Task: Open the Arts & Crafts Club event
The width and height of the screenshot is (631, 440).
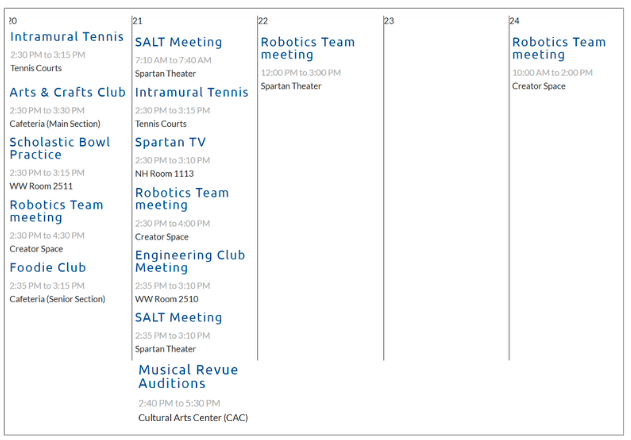Action: pyautogui.click(x=68, y=92)
